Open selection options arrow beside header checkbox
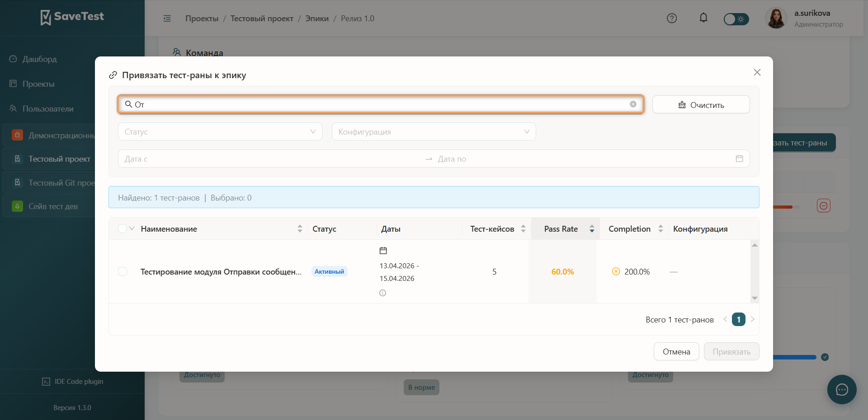The image size is (868, 420). click(132, 229)
